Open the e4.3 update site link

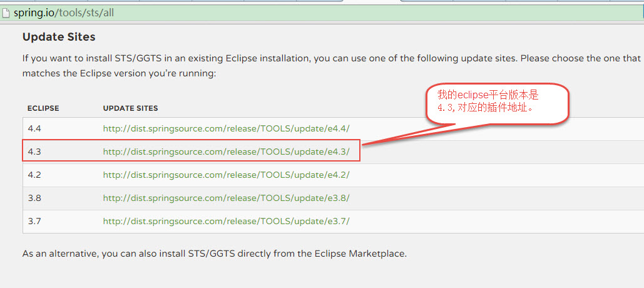click(x=227, y=152)
